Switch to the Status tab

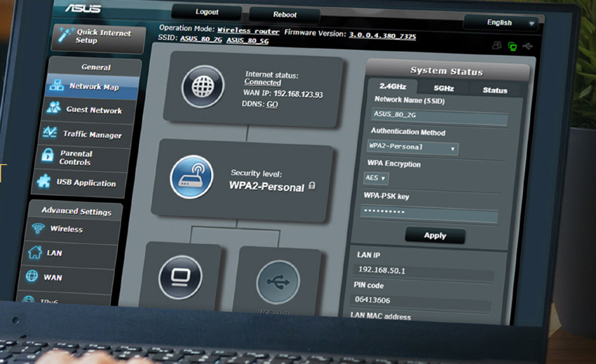coord(494,90)
